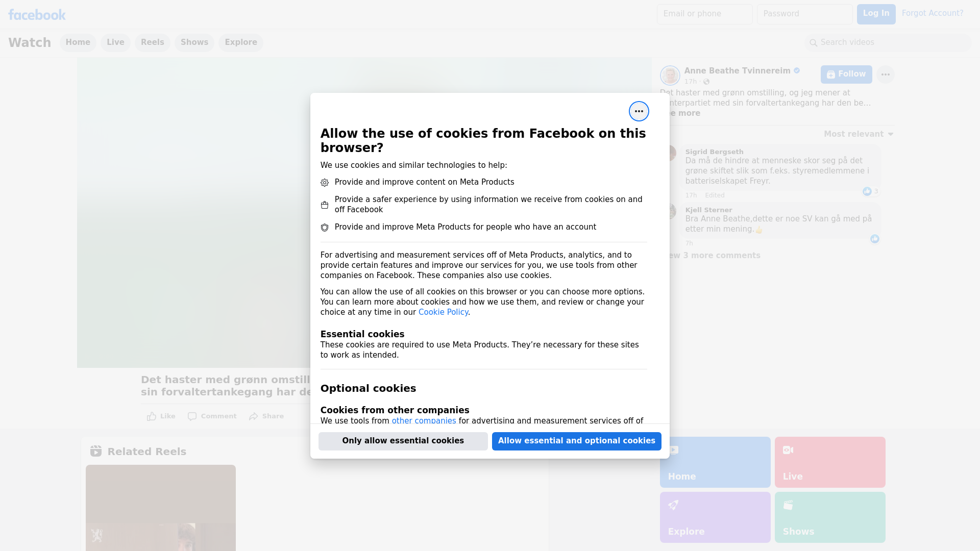980x551 pixels.
Task: Click like reaction on Kjell Sterner comment
Action: click(875, 239)
